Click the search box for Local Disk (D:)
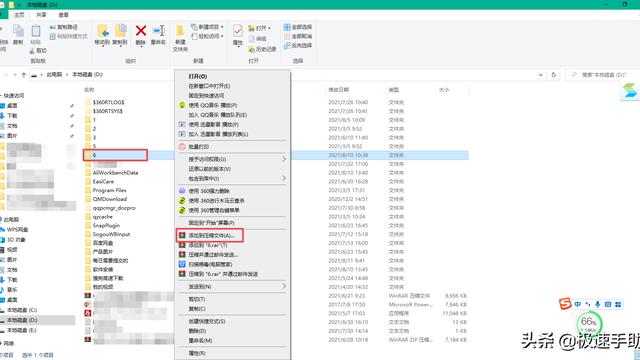 point(602,75)
